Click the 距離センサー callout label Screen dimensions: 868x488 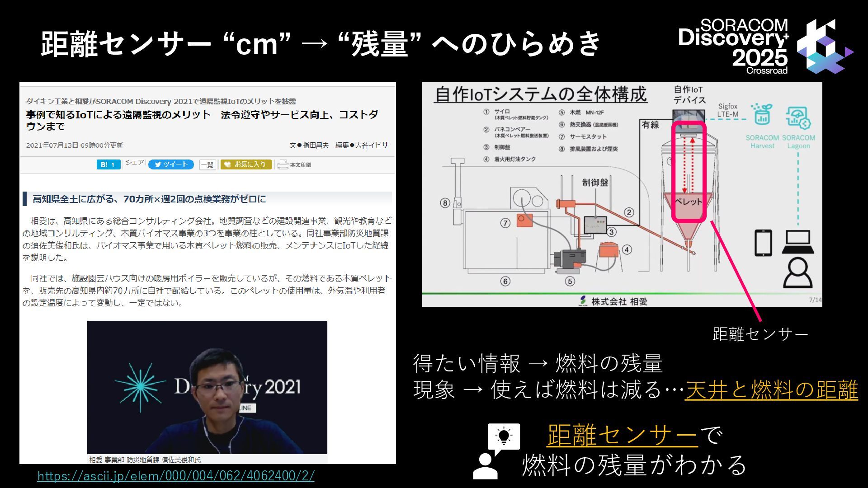[x=760, y=334]
